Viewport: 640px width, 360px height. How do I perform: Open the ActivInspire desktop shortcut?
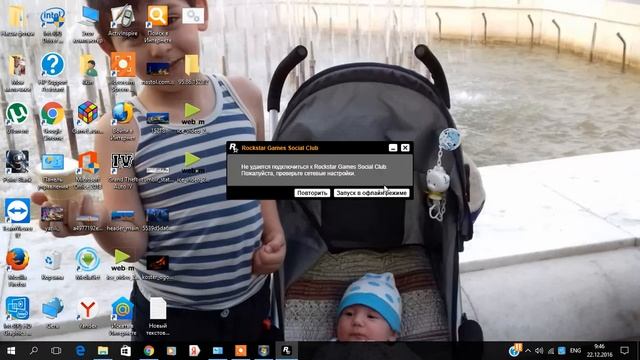pos(122,20)
